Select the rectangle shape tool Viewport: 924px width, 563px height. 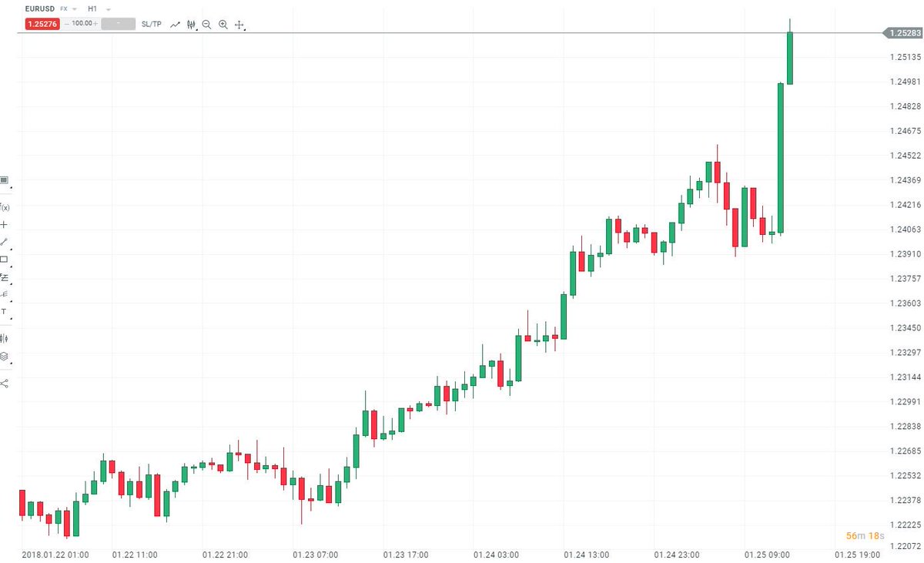pyautogui.click(x=4, y=260)
